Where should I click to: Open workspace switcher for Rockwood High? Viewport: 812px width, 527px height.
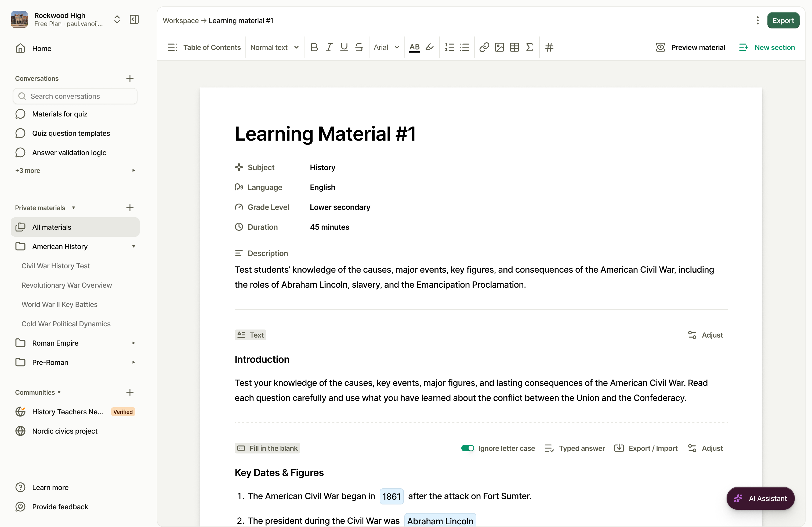tap(117, 19)
